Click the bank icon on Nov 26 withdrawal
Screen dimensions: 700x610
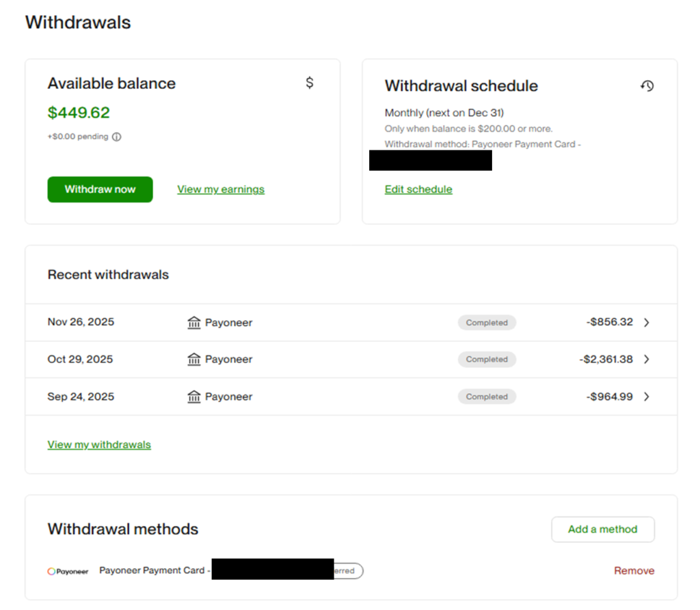(194, 323)
